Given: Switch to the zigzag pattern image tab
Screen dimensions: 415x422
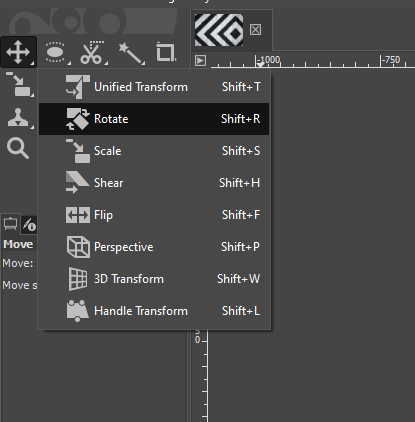Looking at the screenshot, I should tap(219, 30).
